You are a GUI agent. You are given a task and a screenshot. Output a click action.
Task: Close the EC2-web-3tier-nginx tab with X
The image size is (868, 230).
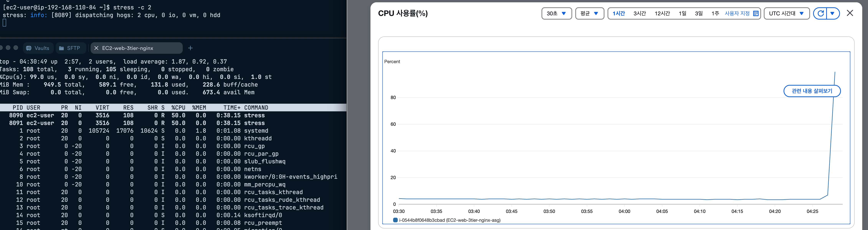(96, 48)
